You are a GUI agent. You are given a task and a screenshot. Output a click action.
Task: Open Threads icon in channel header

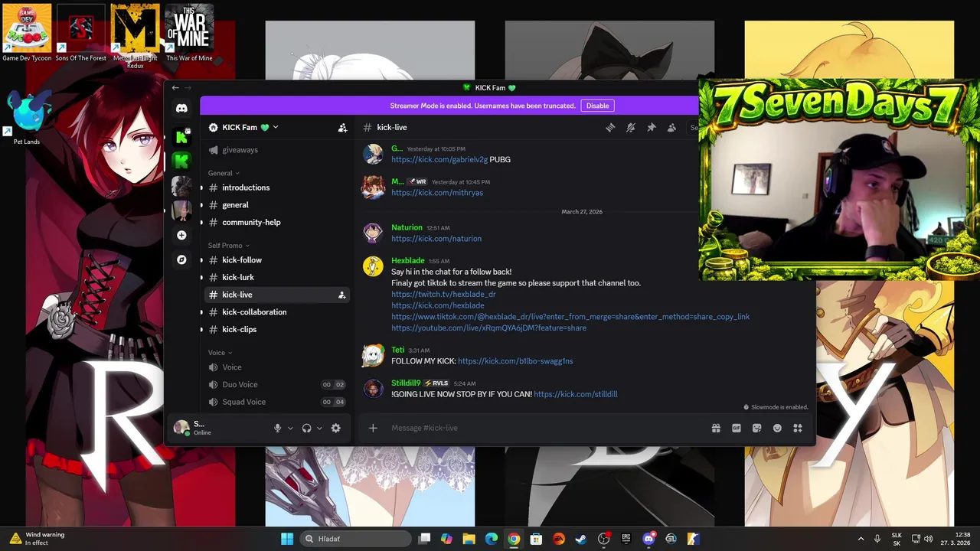[610, 128]
